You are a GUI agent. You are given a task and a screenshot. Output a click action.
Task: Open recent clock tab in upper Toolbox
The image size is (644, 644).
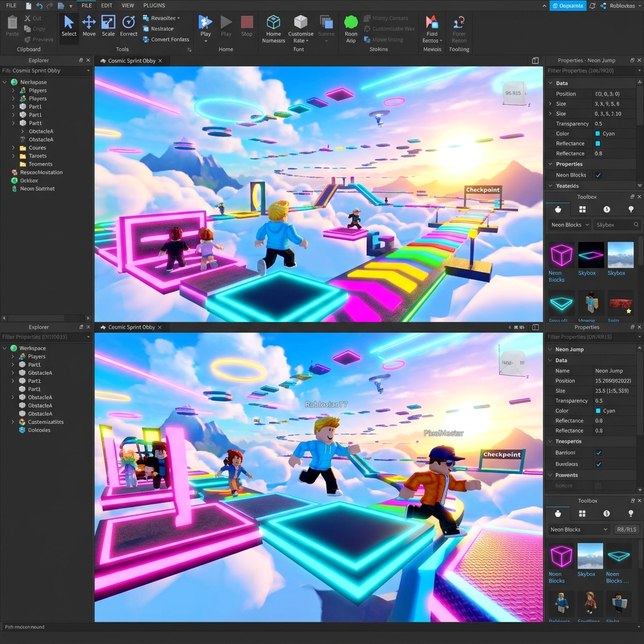(x=607, y=210)
